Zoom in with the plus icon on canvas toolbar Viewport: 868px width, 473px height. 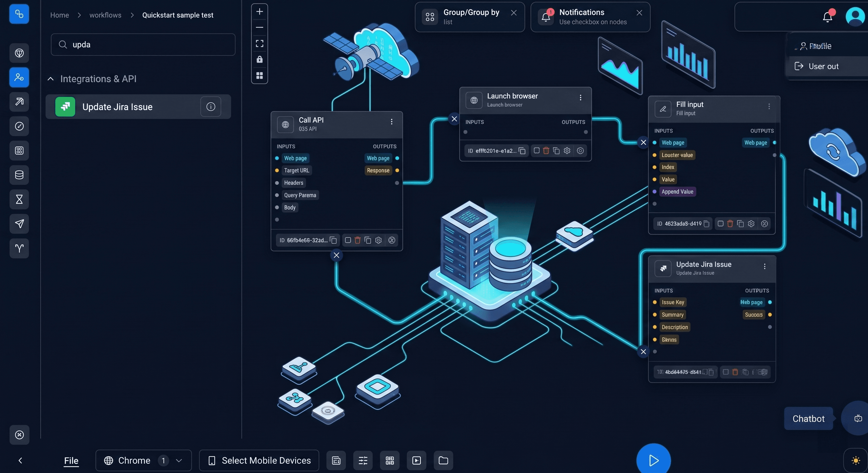259,11
